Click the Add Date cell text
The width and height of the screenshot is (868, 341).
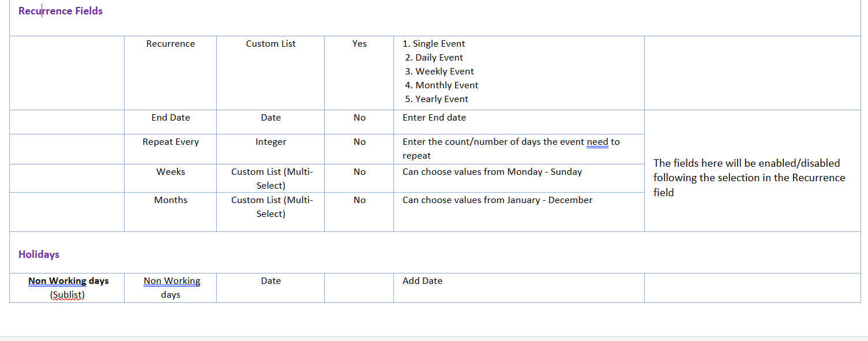(422, 281)
